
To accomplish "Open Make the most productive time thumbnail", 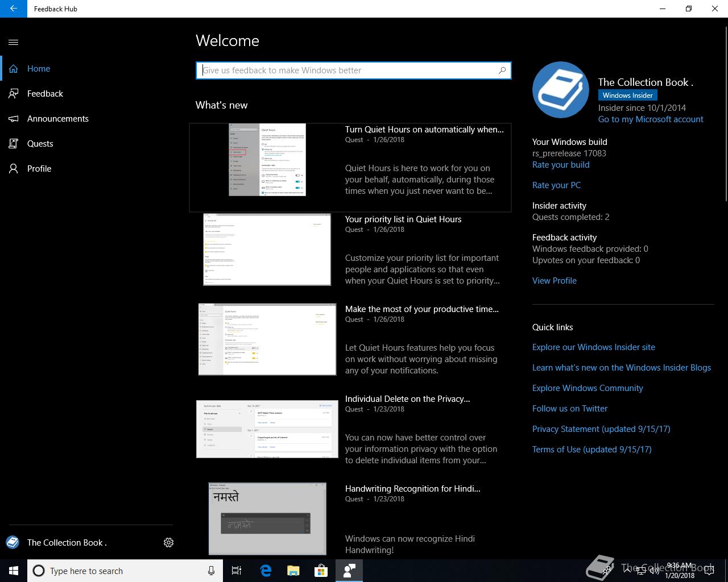I will 267,339.
